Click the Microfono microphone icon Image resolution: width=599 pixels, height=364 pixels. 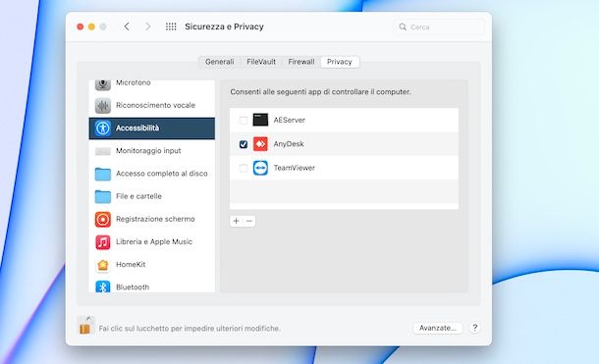103,84
